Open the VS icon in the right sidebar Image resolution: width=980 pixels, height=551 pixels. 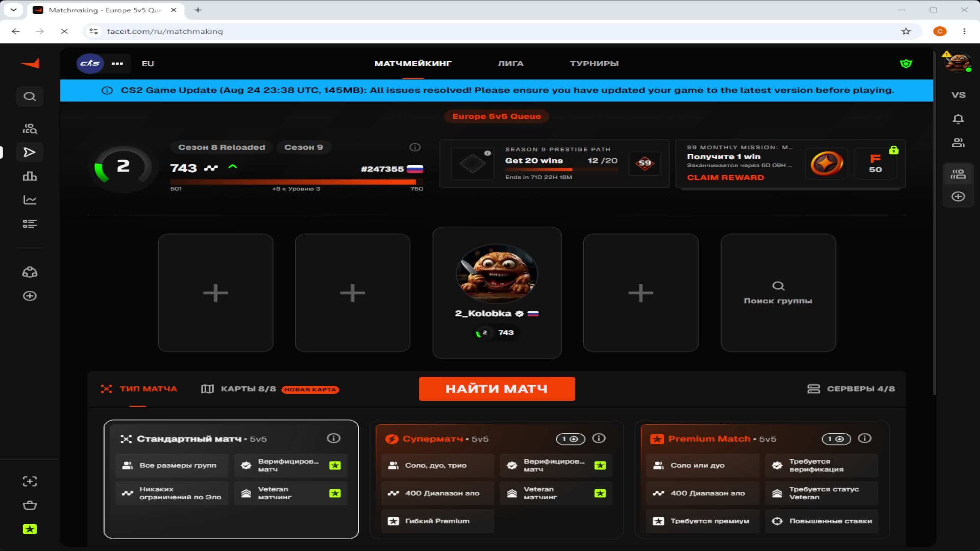[x=958, y=95]
